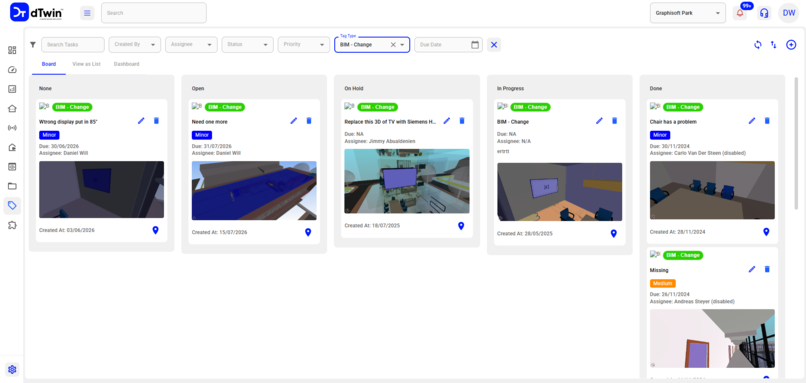Toggle the hamburger menu button

[x=87, y=13]
